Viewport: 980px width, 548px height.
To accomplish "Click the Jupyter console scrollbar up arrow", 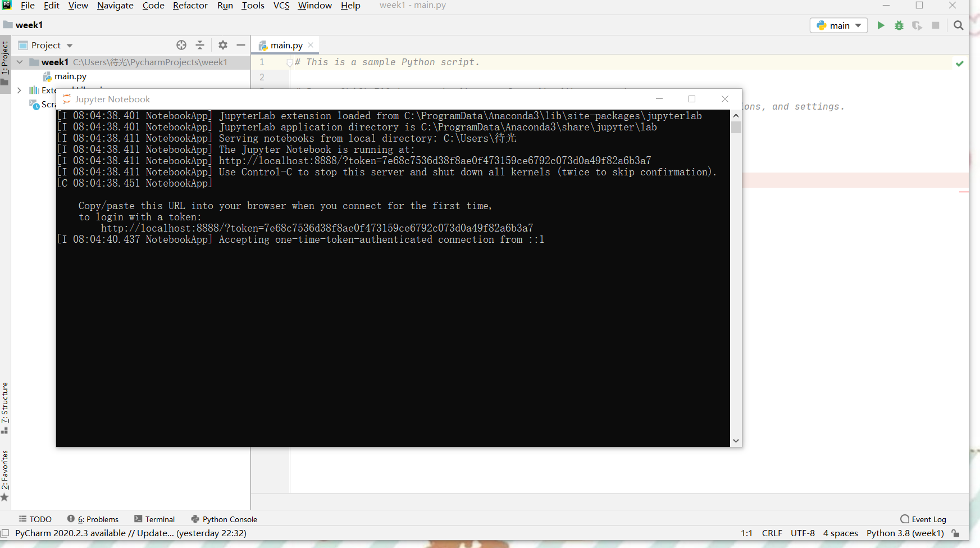I will click(736, 115).
